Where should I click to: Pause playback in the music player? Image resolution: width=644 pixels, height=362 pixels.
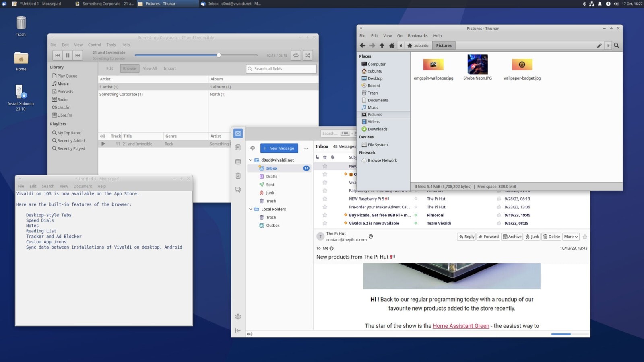pos(68,56)
